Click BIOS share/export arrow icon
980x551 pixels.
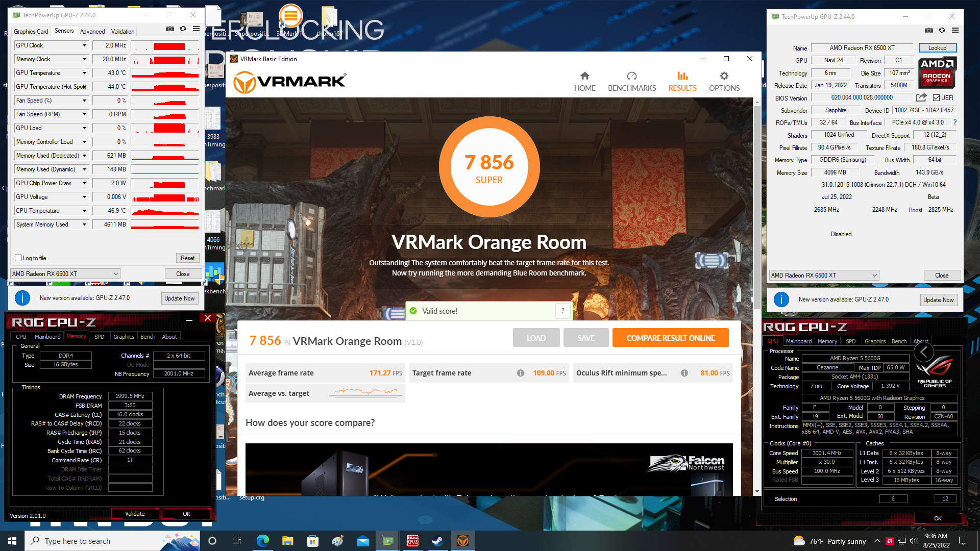click(921, 97)
